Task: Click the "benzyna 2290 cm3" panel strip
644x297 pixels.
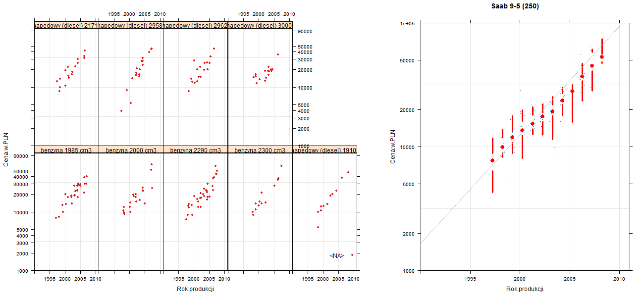Action: coord(195,149)
